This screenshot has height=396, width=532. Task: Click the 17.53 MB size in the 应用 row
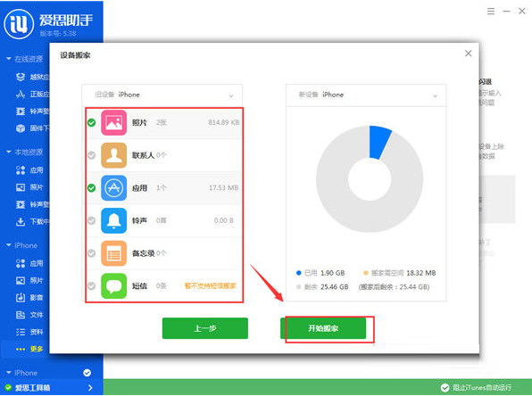tap(223, 188)
